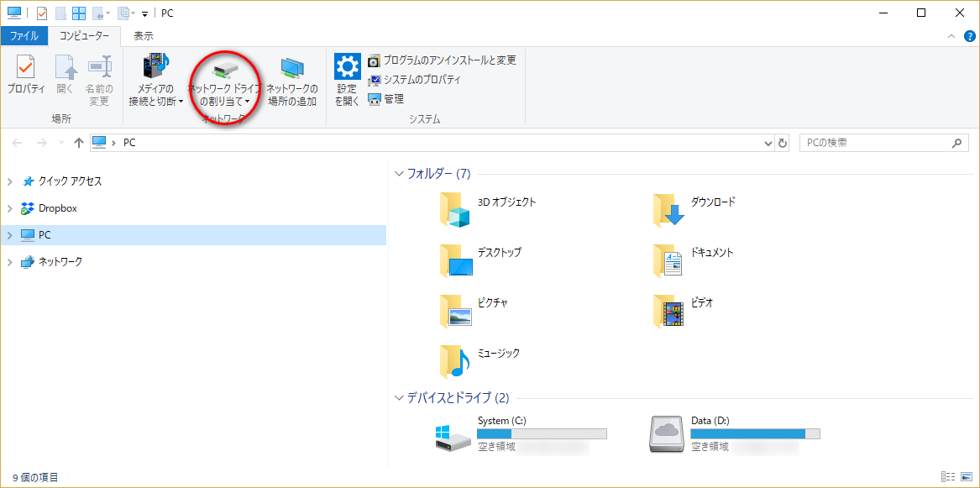This screenshot has height=488, width=980.
Task: Open the ネットワーク ドライブの割り当て drive icon
Action: pyautogui.click(x=224, y=67)
